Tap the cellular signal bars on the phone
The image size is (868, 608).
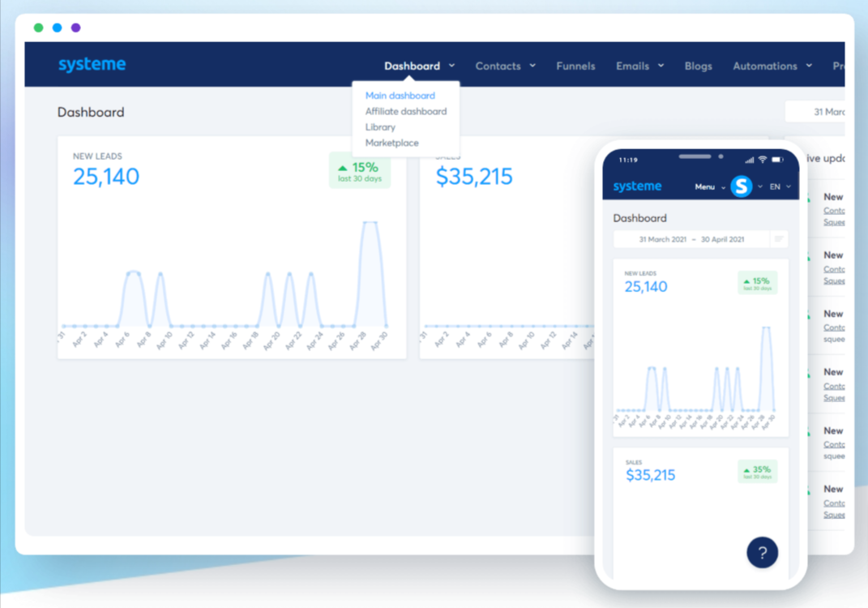(749, 160)
